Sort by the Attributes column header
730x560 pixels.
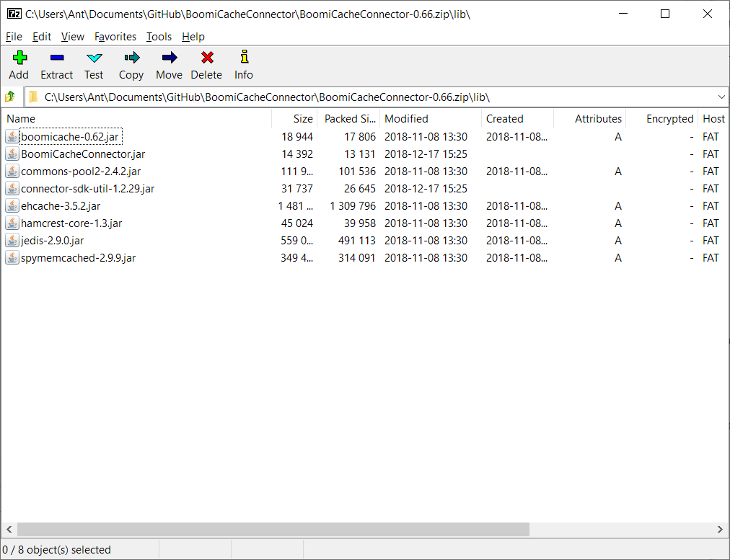(590, 119)
